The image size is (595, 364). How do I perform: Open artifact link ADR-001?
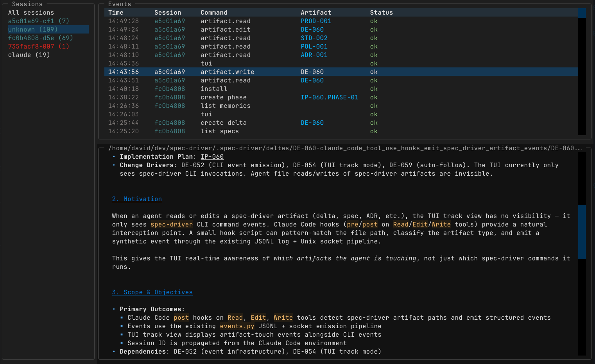pyautogui.click(x=314, y=55)
